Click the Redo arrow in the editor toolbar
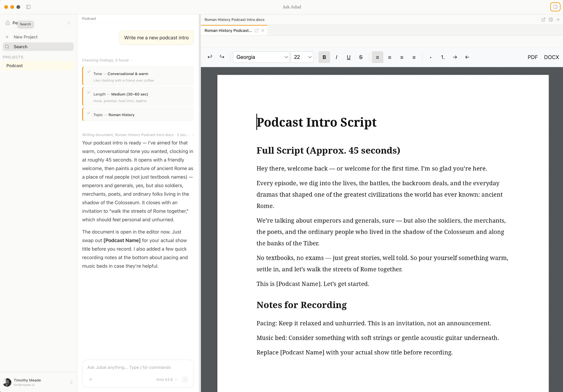Screen dimensions: 563x392 [222, 57]
